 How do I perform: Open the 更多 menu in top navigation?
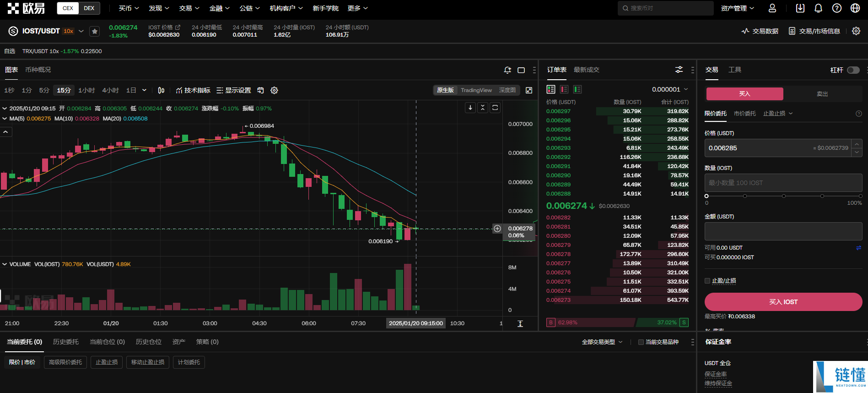click(x=357, y=8)
